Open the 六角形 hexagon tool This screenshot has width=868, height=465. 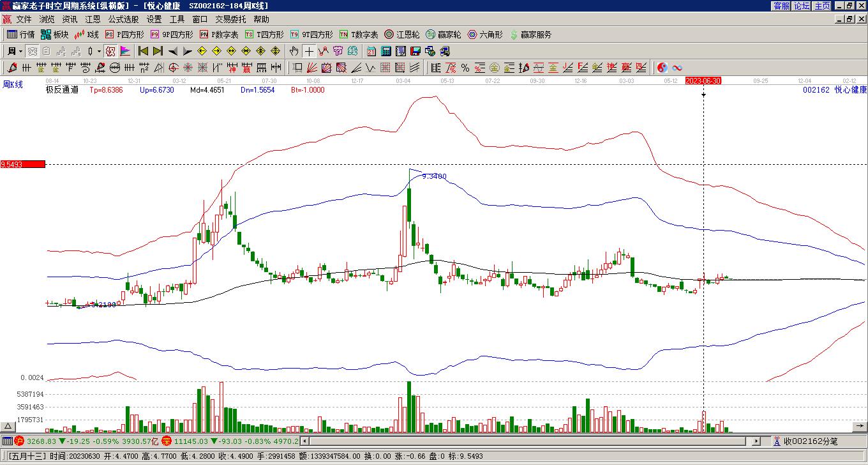(x=485, y=34)
